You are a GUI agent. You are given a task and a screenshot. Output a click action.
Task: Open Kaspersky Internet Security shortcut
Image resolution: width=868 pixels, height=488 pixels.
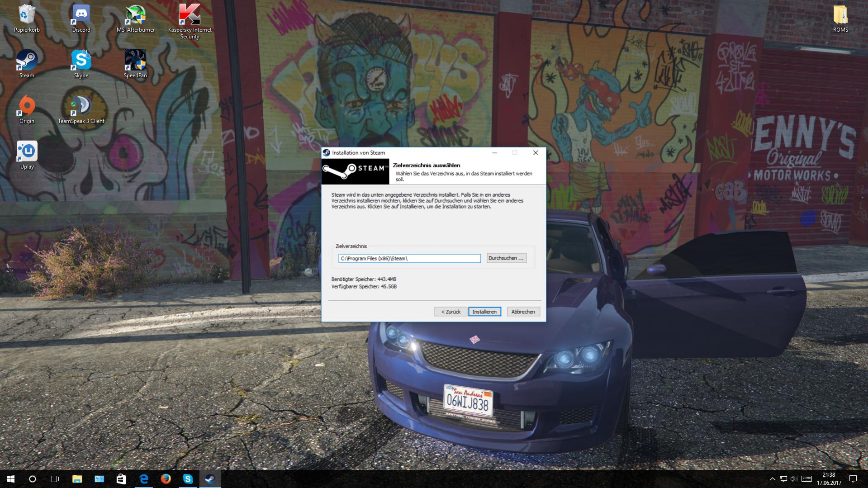click(190, 21)
